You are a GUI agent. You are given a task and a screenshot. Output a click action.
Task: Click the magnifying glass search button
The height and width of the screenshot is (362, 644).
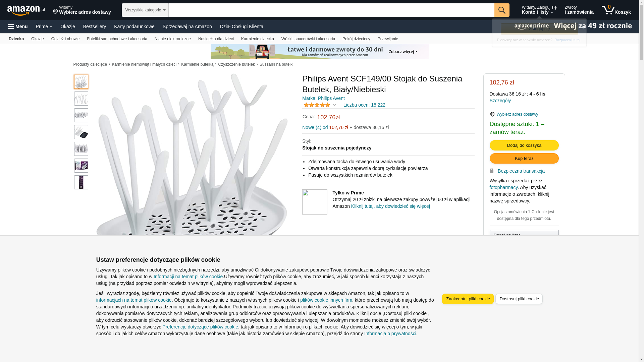(501, 10)
